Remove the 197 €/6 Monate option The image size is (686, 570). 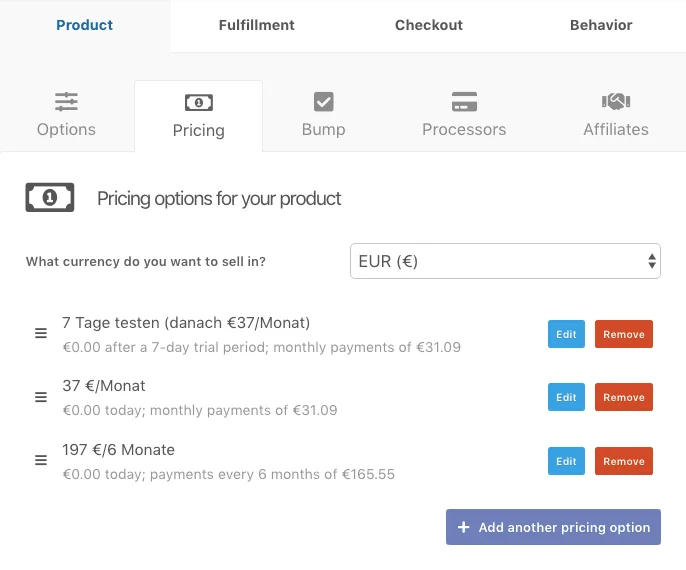[x=624, y=461]
